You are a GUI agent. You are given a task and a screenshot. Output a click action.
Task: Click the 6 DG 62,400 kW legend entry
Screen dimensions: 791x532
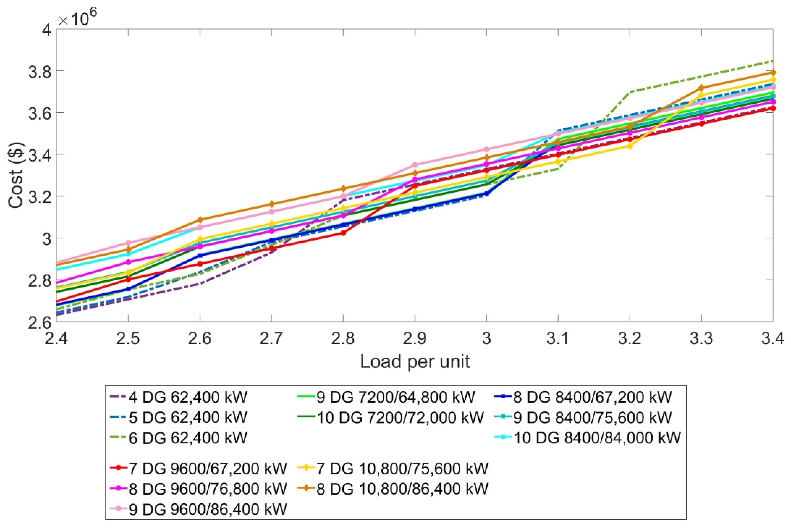pyautogui.click(x=187, y=438)
